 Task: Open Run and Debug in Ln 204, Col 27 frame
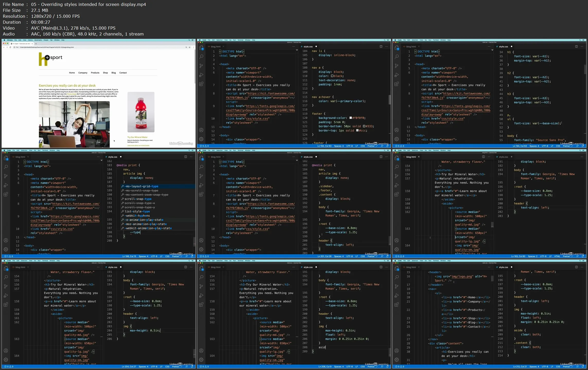point(6,295)
